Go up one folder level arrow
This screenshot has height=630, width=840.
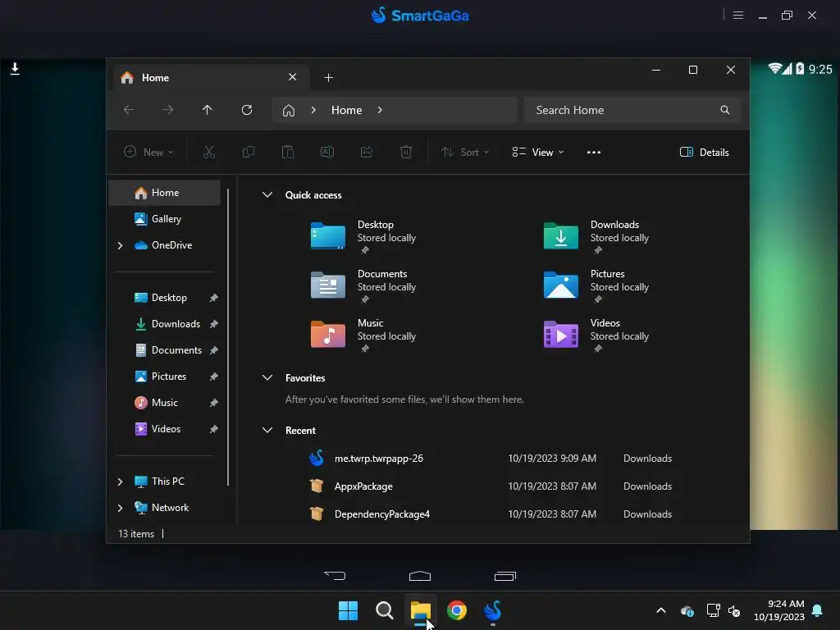tap(208, 110)
